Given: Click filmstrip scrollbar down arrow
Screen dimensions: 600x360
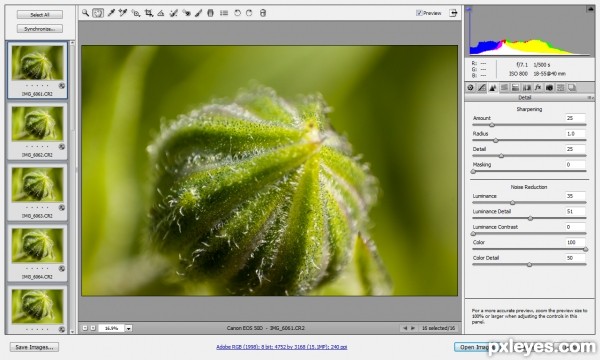Looking at the screenshot, I should 72,331.
